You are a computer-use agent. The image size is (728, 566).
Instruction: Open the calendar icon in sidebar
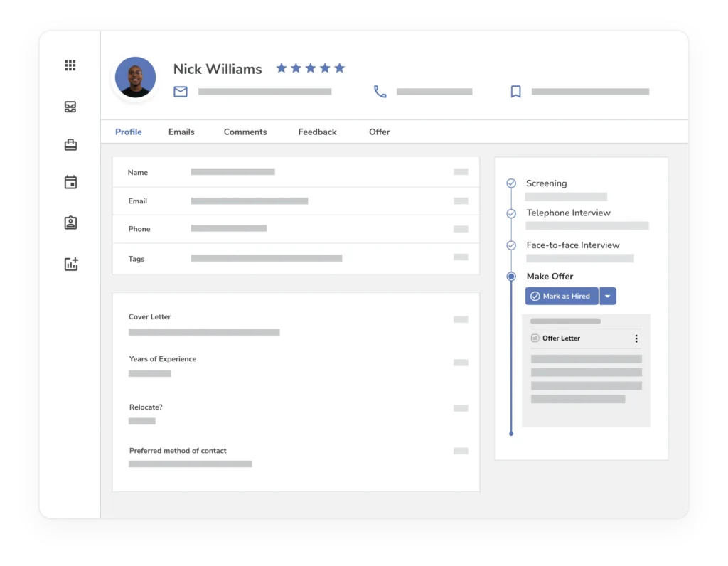(x=70, y=183)
